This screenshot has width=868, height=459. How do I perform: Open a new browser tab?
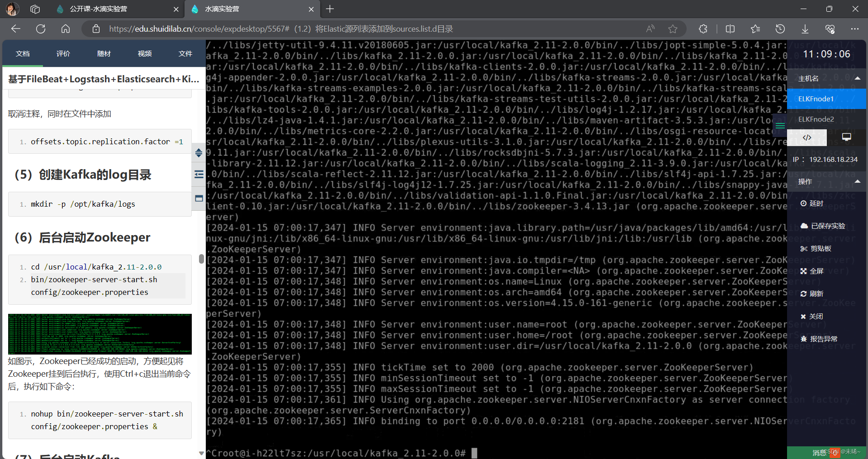click(330, 9)
